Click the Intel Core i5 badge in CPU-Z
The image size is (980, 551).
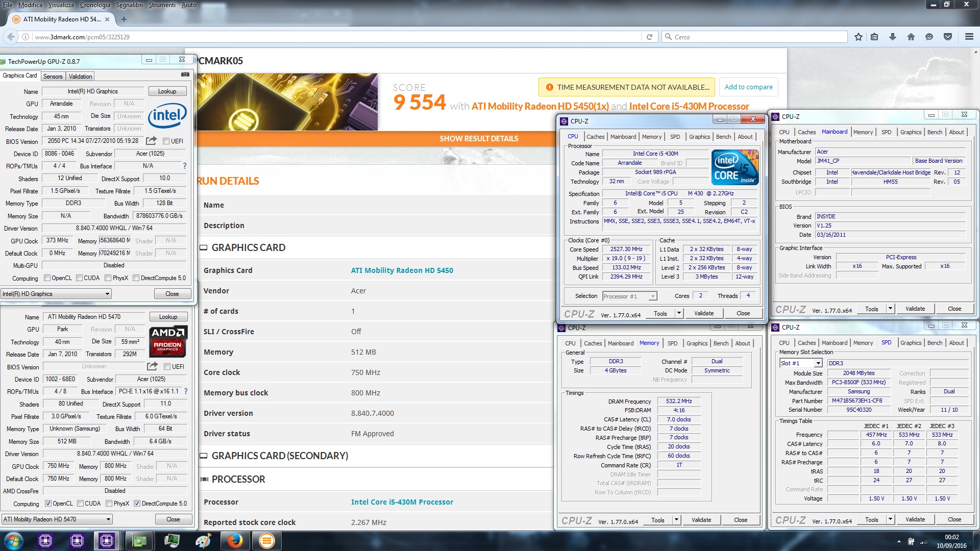pos(735,167)
